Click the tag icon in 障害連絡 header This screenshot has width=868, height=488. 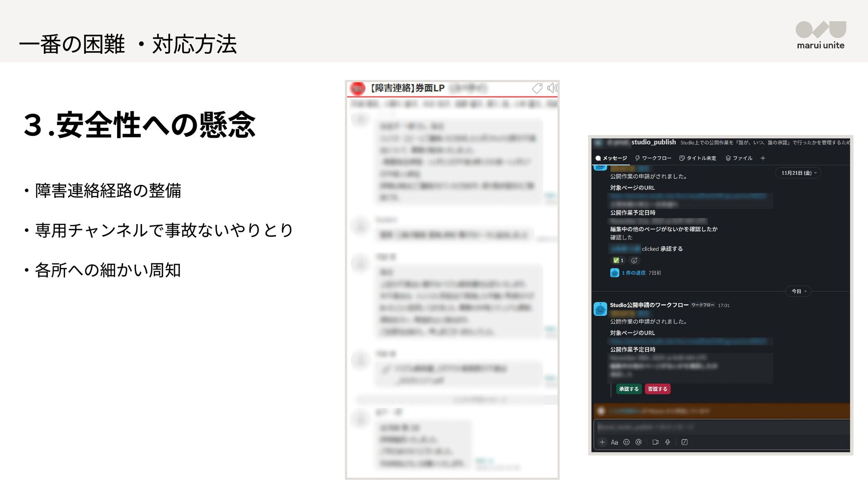[537, 88]
